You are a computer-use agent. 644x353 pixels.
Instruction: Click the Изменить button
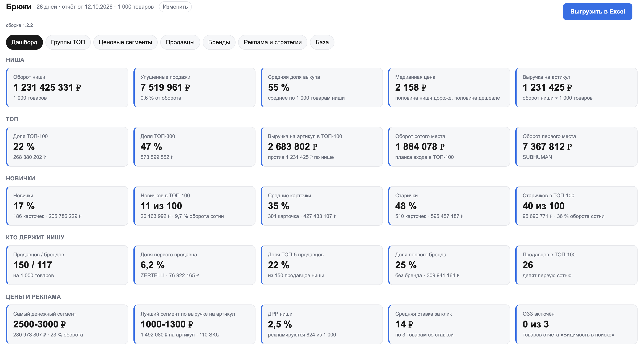pos(175,7)
